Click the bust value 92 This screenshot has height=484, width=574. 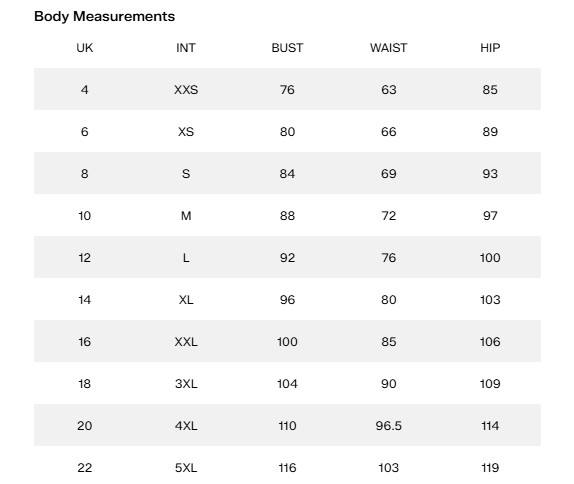(287, 258)
